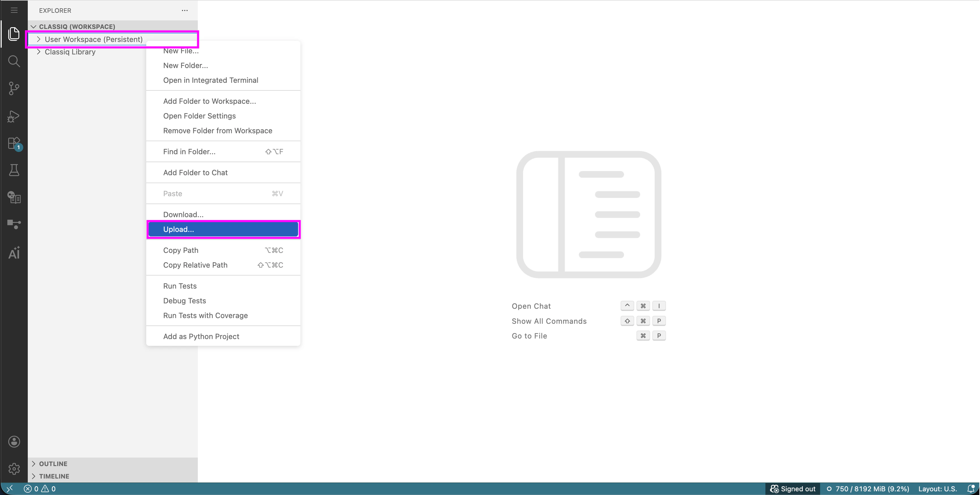
Task: Select Open in Integrated Terminal
Action: 223,80
